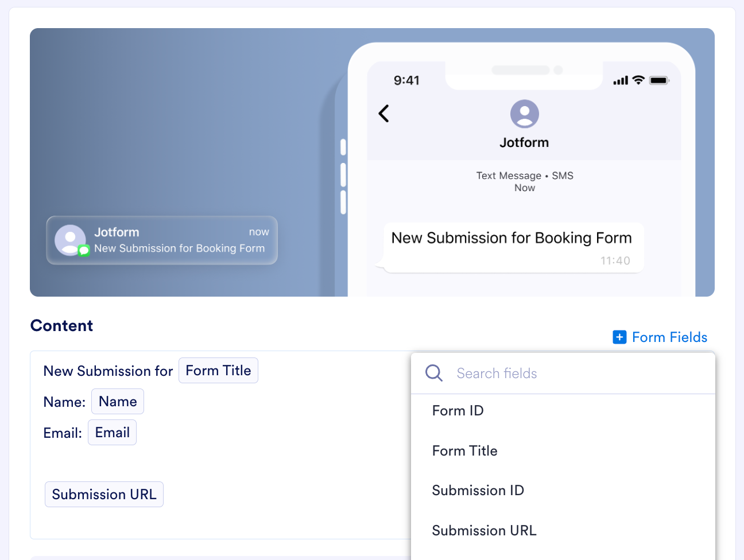The width and height of the screenshot is (744, 560).
Task: Click the plus icon beside Form Fields
Action: coord(620,337)
